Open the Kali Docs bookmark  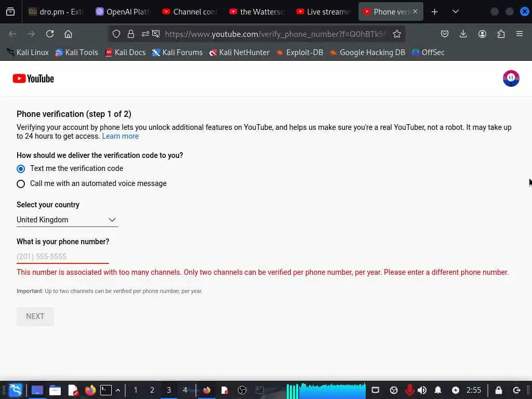coord(125,52)
